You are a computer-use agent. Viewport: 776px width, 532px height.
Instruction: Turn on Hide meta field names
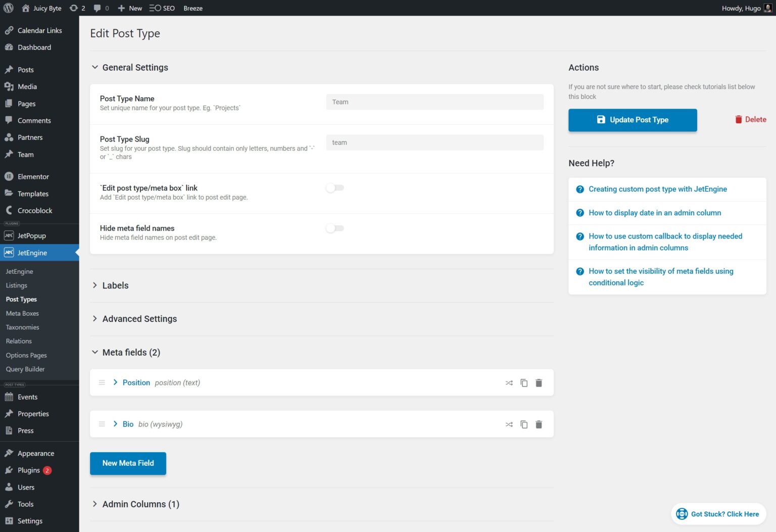334,228
